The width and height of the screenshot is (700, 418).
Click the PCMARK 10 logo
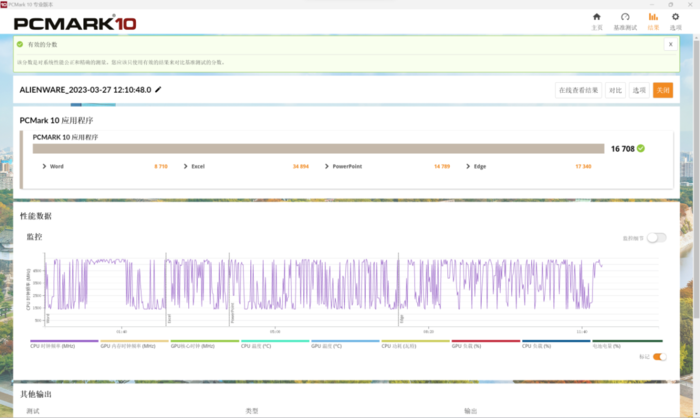click(75, 23)
